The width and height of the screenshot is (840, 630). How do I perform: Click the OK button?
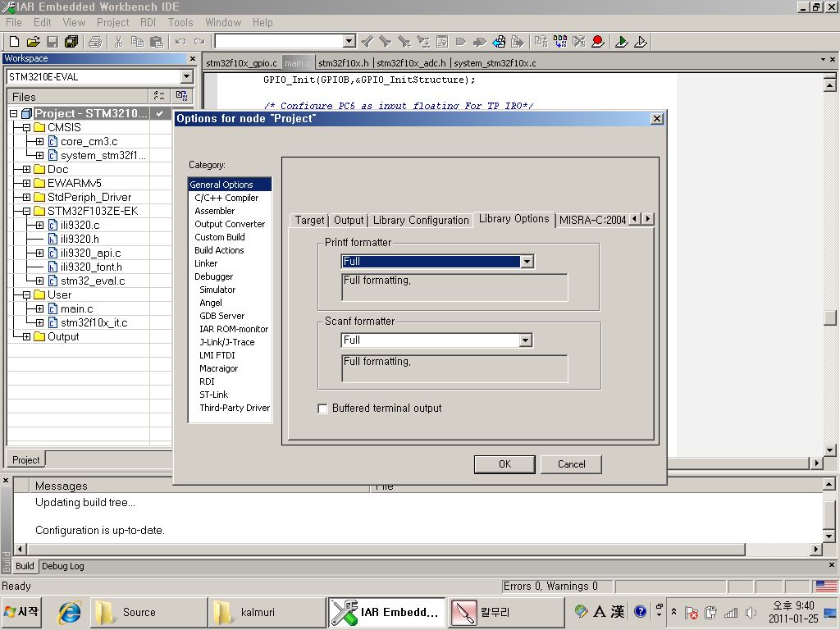point(504,464)
